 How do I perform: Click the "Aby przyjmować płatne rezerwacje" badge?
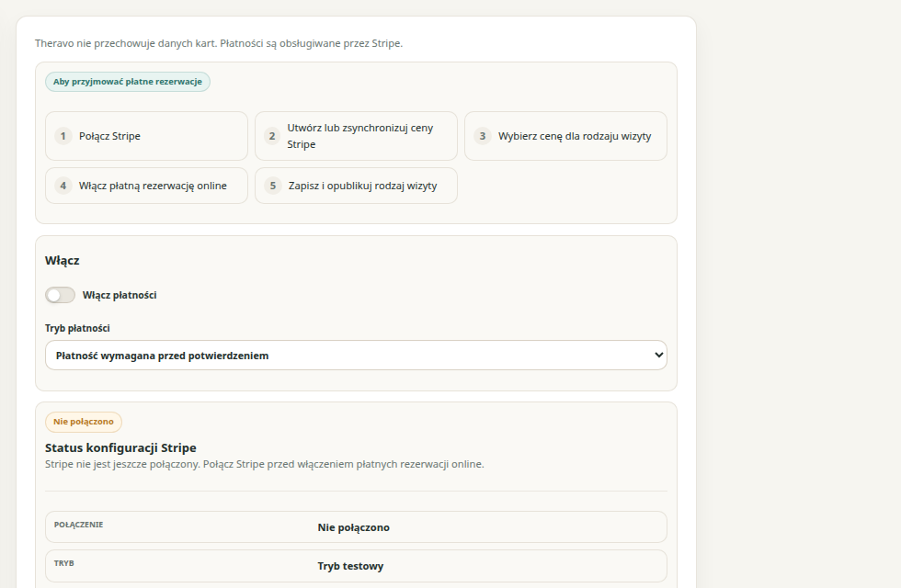pos(128,82)
